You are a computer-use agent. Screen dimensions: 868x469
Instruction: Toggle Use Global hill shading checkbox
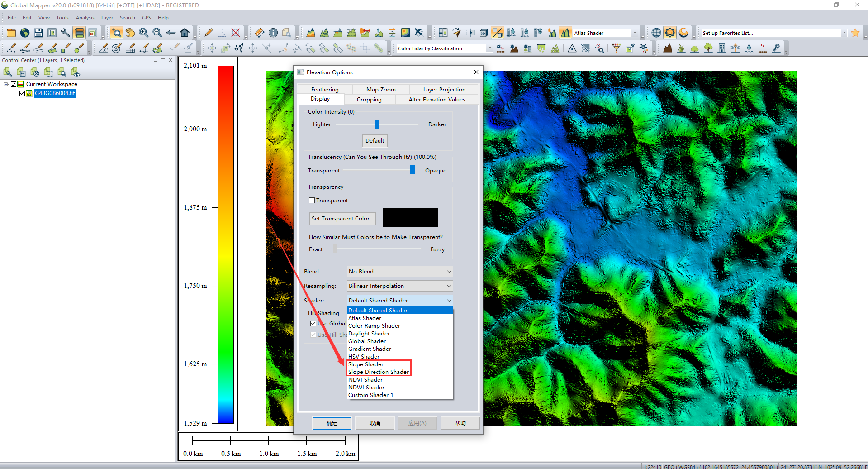point(313,324)
